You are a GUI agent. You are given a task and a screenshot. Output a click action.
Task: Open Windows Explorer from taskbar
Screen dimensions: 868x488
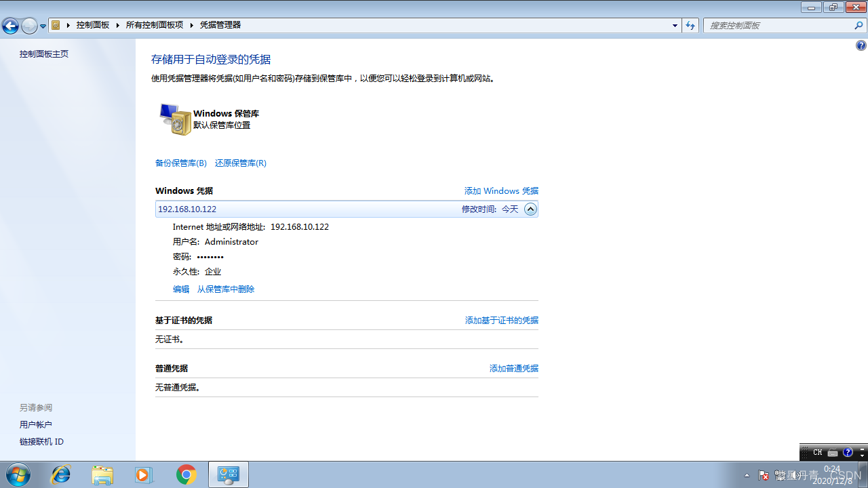102,475
